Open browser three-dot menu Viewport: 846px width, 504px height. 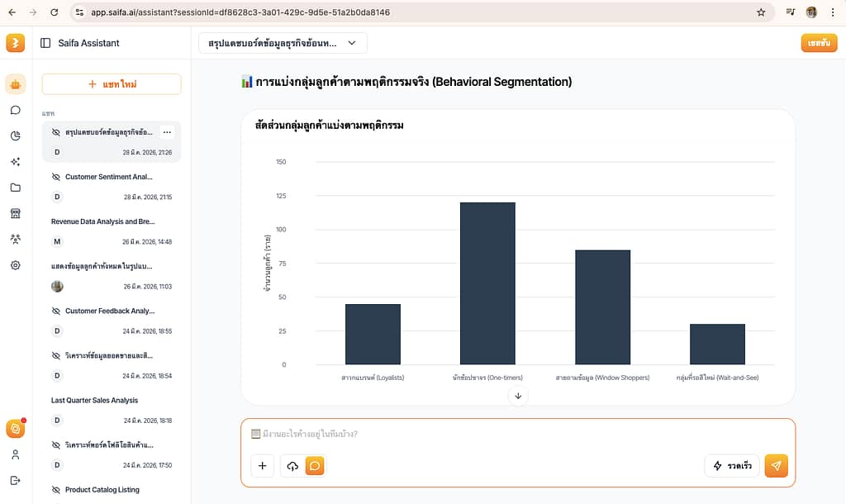tap(833, 12)
